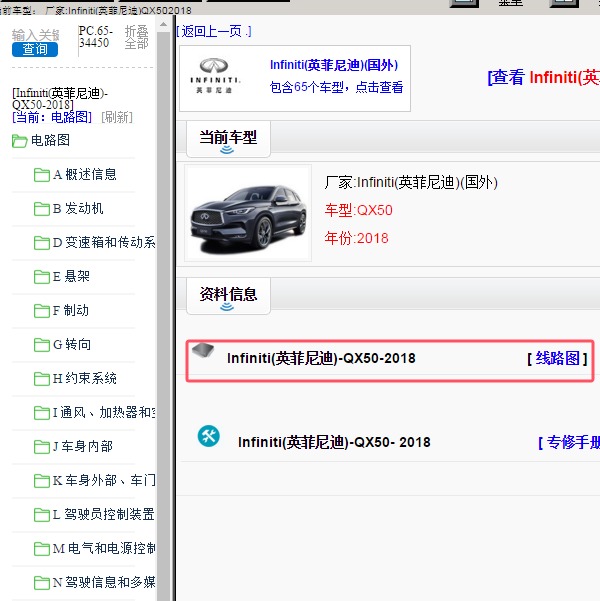Open the D 变速箱和传动系 folder icon
The height and width of the screenshot is (601, 600).
coord(41,243)
